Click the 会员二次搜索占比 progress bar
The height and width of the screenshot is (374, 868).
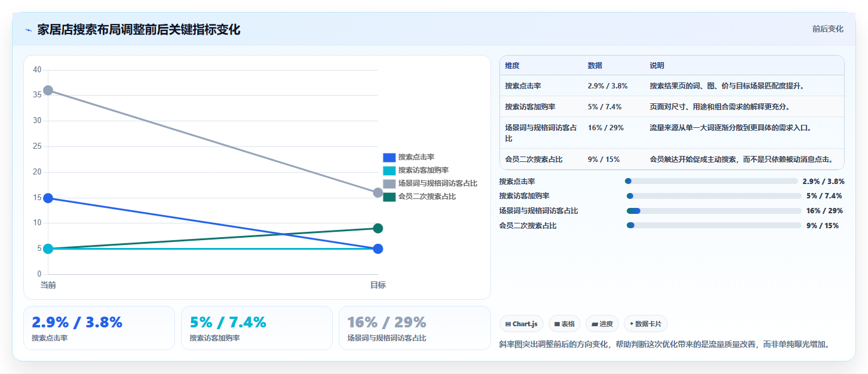[x=714, y=225]
